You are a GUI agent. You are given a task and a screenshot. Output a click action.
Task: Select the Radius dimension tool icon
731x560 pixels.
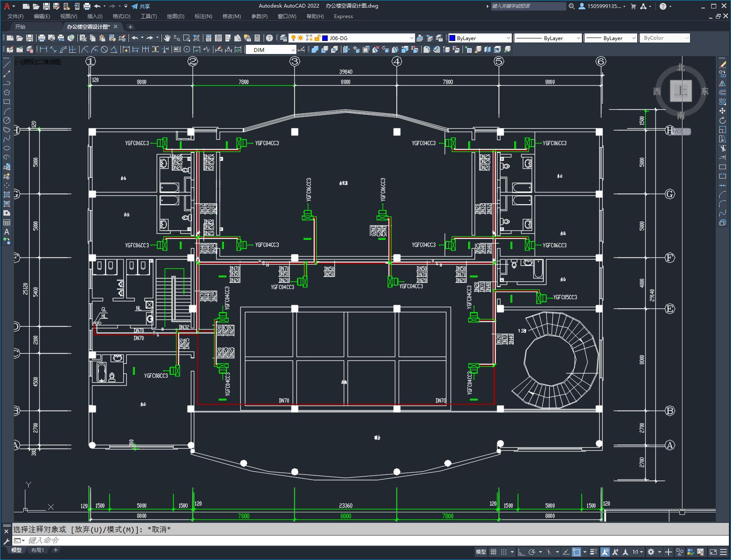(85, 49)
